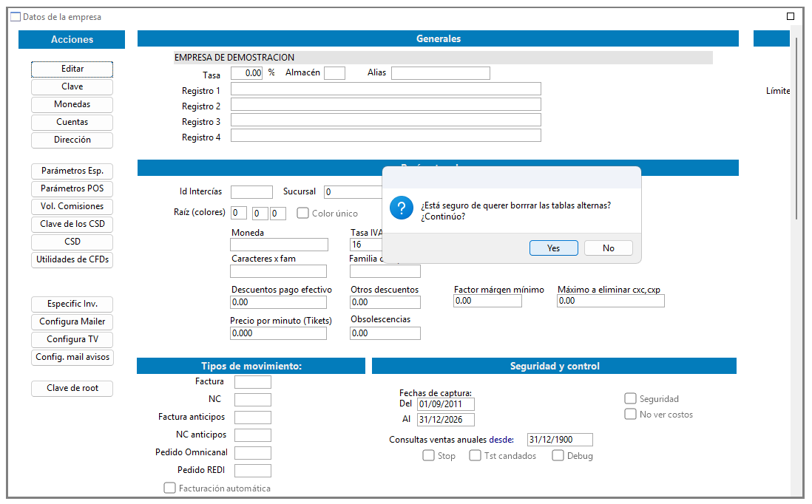This screenshot has height=504, width=812.
Task: Click the Id Intercías field
Action: point(251,192)
